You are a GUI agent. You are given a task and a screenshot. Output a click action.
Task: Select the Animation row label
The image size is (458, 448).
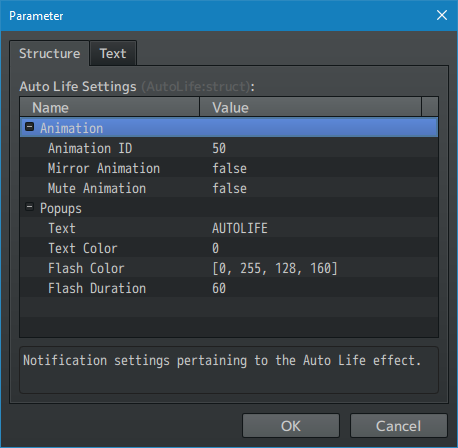[72, 128]
